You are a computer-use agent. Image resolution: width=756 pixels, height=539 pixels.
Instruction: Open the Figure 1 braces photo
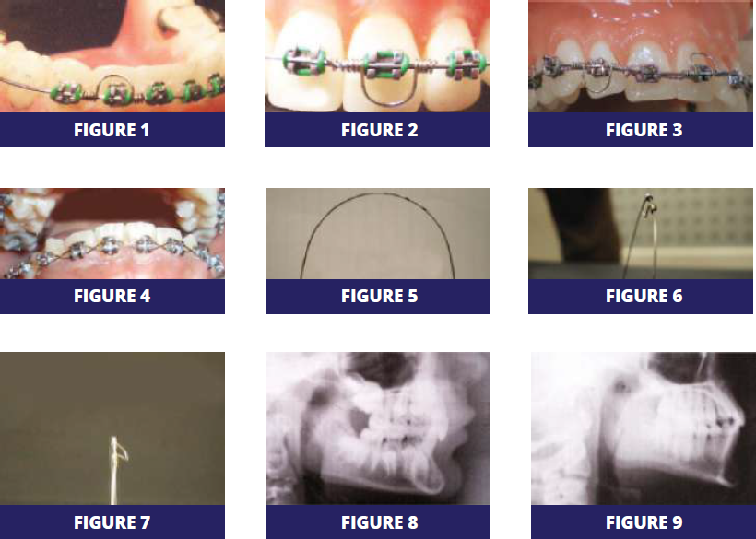tap(112, 56)
